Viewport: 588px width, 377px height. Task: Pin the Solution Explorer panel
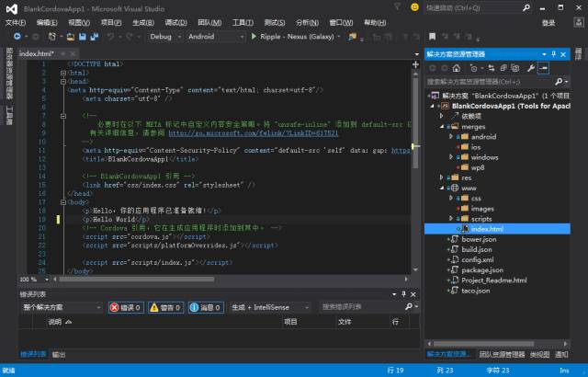point(553,54)
